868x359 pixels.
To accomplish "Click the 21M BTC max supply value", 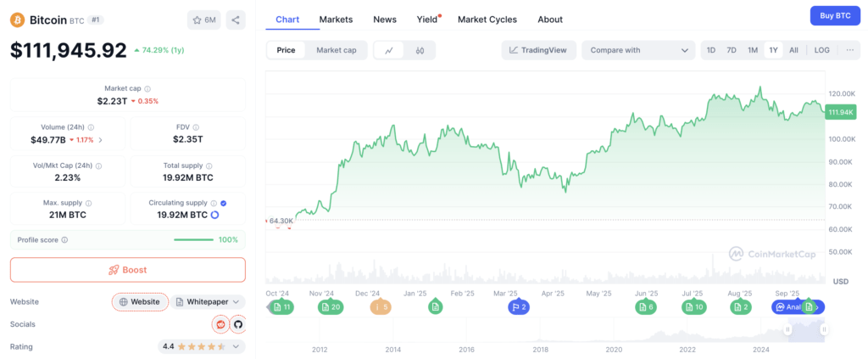I will [x=68, y=215].
